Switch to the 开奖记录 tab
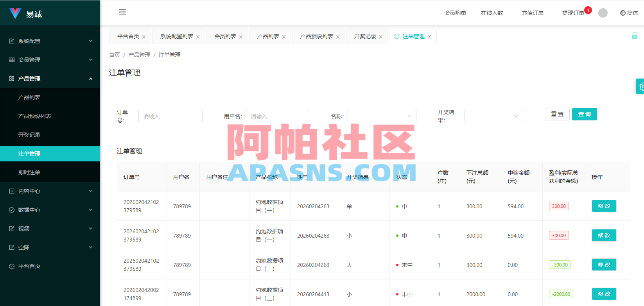Viewport: 644px width, 306px height. 365,36
